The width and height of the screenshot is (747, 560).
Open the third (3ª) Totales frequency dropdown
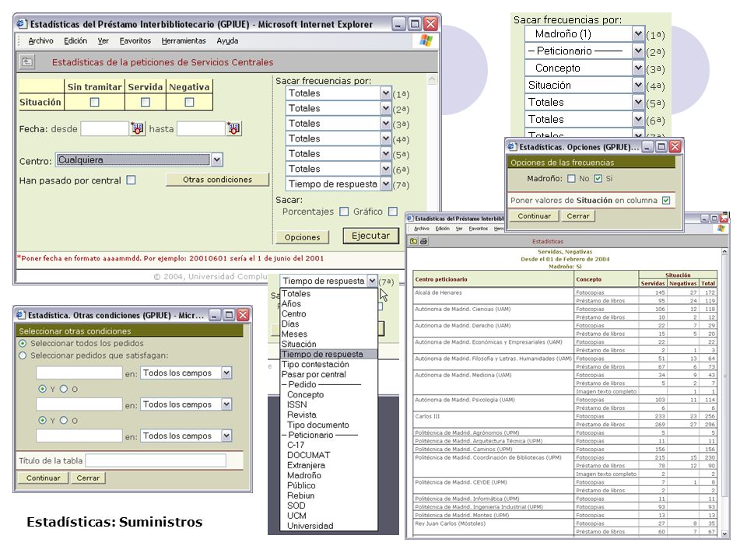338,124
